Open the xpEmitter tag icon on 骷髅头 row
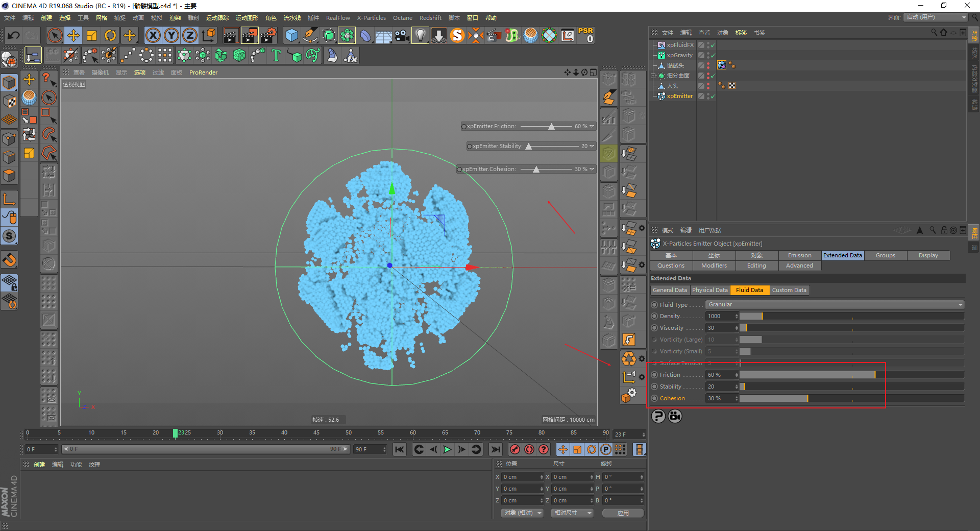This screenshot has width=980, height=531. (x=721, y=65)
